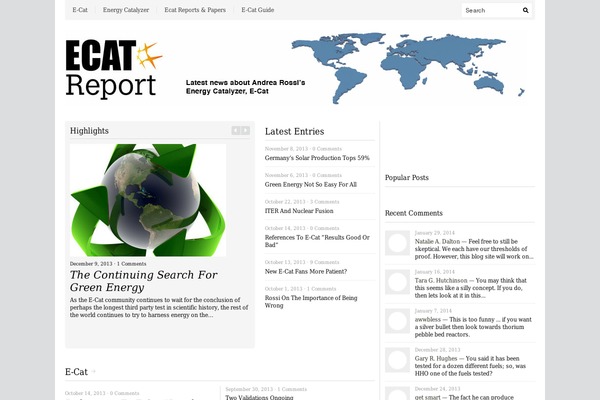The height and width of the screenshot is (400, 600).
Task: Open Natalie A. Dalton comment text
Action: coord(474,249)
